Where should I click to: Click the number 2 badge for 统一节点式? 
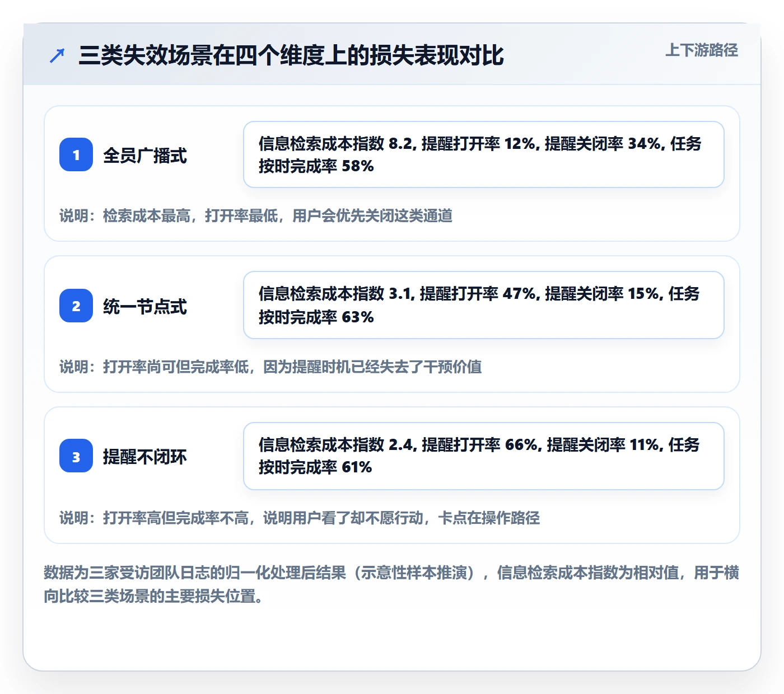pos(76,306)
